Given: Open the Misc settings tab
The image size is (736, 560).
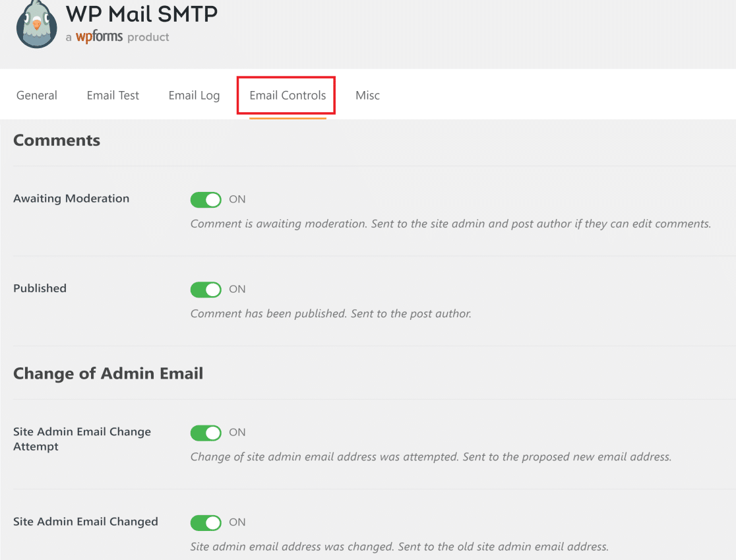Looking at the screenshot, I should [367, 95].
